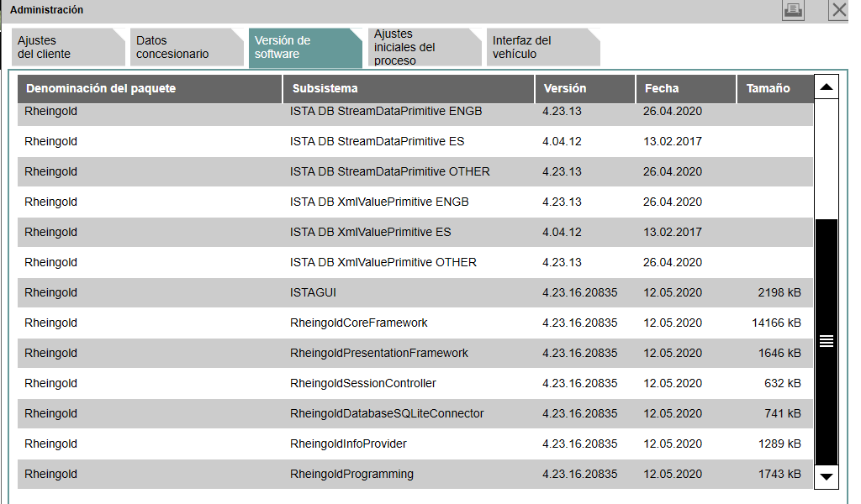Viewport: 861px width, 504px height.
Task: Click the Fecha column header
Action: (x=686, y=88)
